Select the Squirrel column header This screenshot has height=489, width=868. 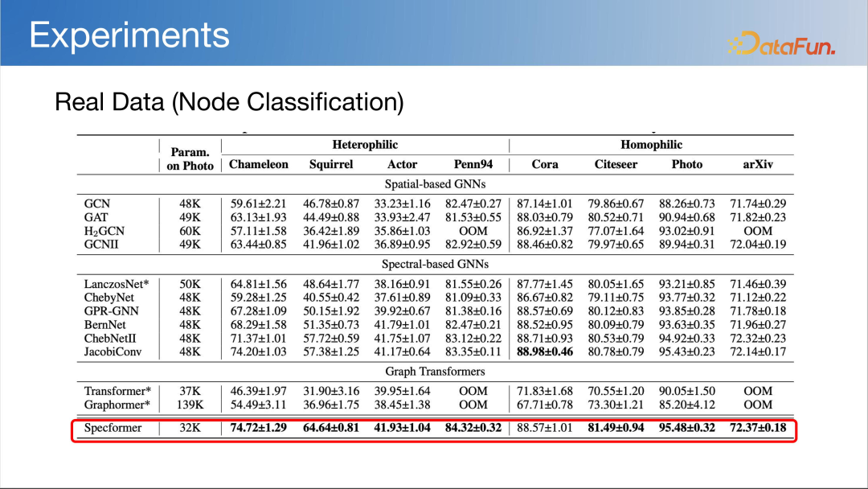pyautogui.click(x=331, y=164)
